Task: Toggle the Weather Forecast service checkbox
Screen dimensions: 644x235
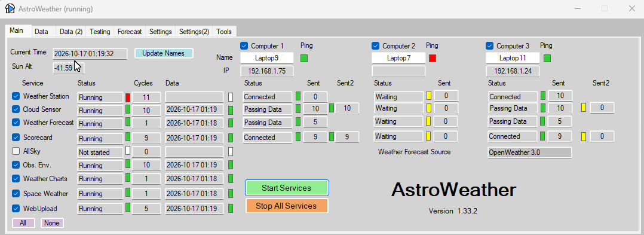Action: coord(16,123)
